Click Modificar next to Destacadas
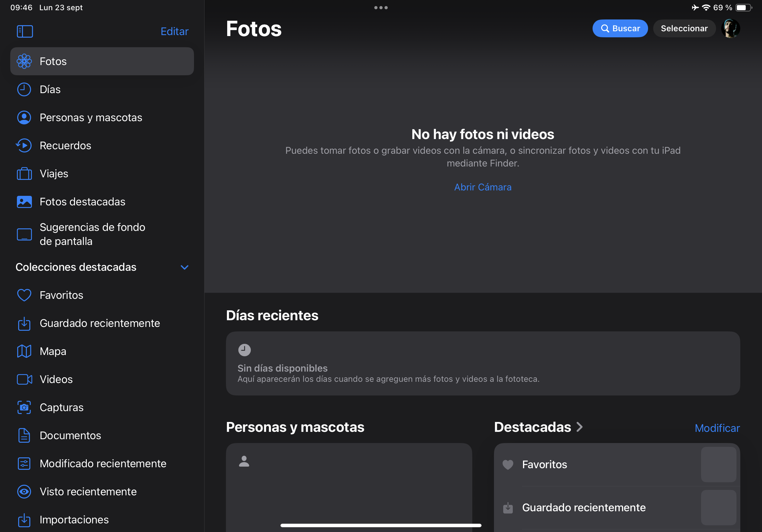This screenshot has height=532, width=762. [x=717, y=428]
